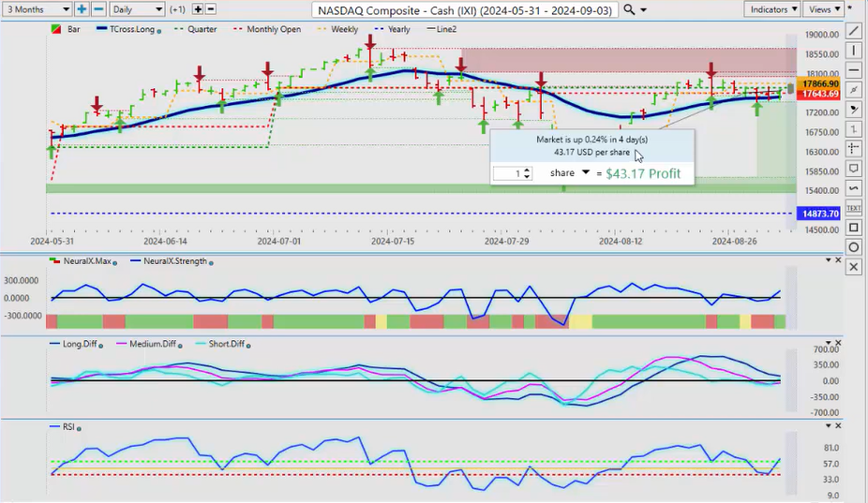
Task: Click the 17643.69 red price tag
Action: pos(820,94)
